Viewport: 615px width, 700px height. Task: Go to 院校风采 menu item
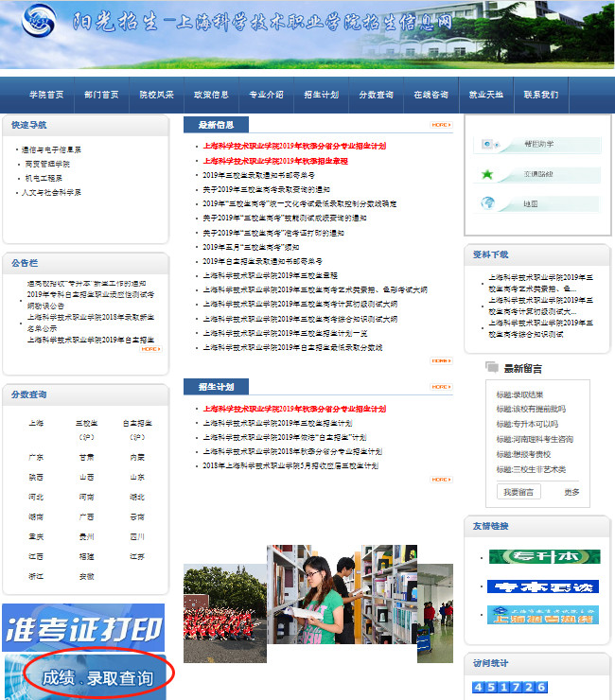point(156,95)
